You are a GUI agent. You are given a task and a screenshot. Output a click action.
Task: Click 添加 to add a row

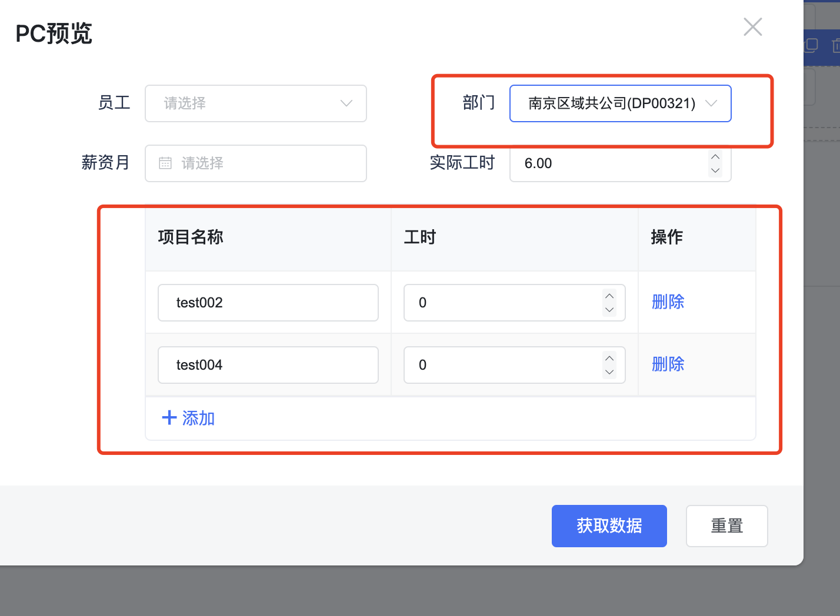click(x=188, y=419)
